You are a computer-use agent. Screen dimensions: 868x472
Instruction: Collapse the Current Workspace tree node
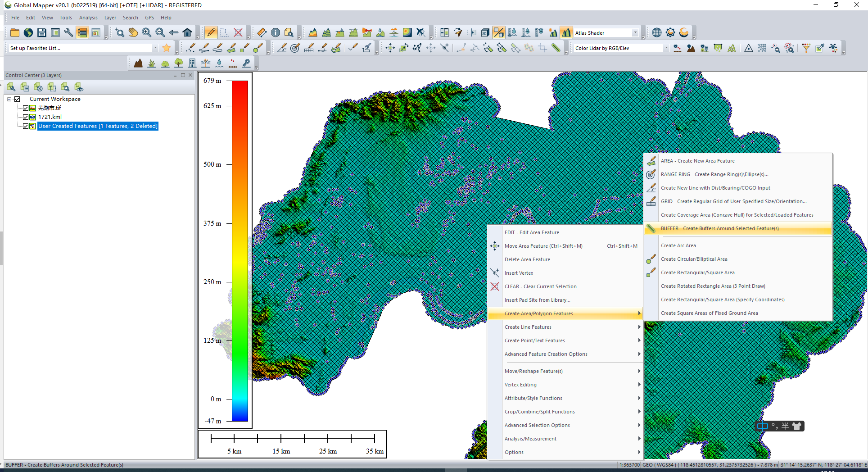pyautogui.click(x=9, y=99)
